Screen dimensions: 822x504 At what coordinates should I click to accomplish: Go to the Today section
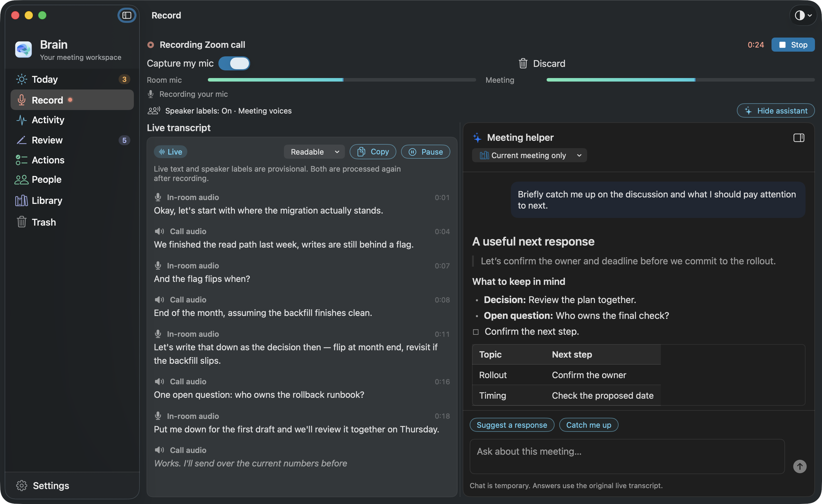pyautogui.click(x=72, y=79)
